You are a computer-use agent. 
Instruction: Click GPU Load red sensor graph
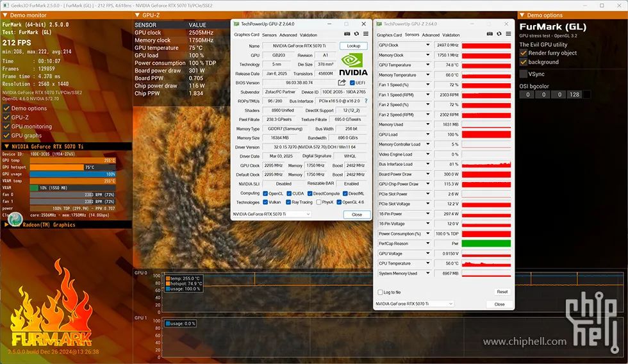tap(486, 135)
